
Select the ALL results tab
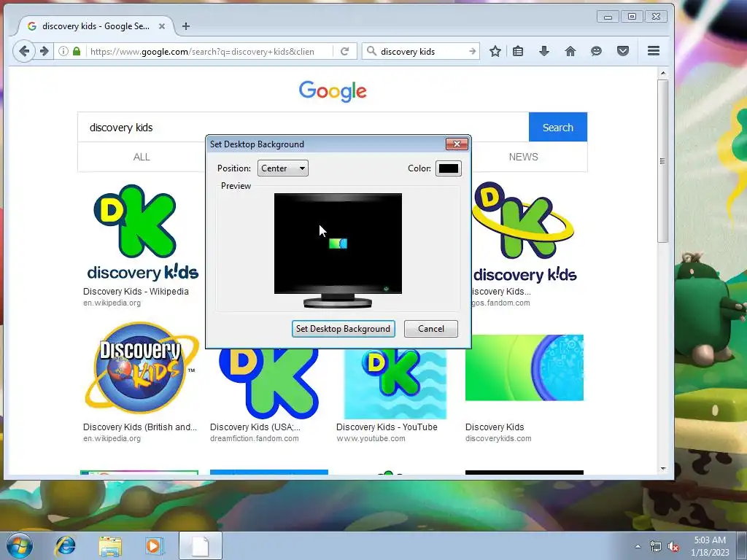[x=142, y=157]
